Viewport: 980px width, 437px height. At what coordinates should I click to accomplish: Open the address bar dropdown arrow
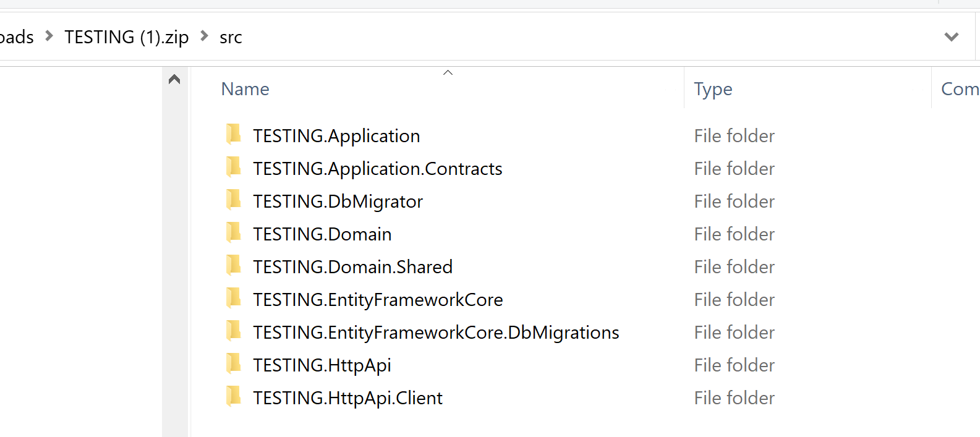(x=951, y=36)
